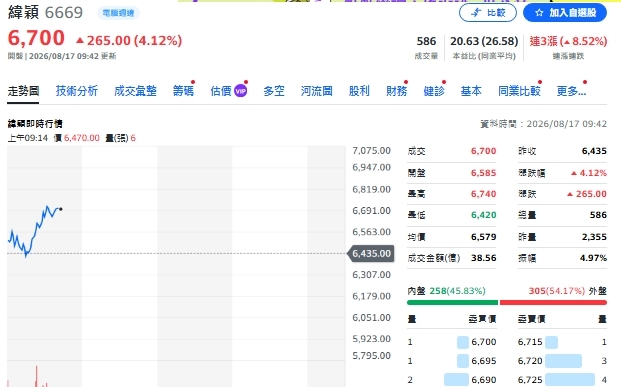Image resolution: width=621 pixels, height=387 pixels.
Task: Click the 7,075.00 axis label
Action: pyautogui.click(x=371, y=151)
